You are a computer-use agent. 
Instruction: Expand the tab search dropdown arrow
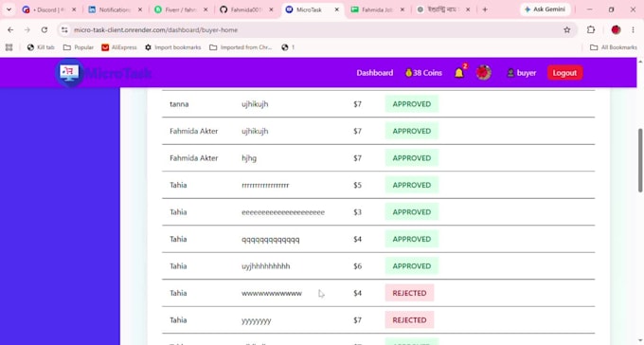pyautogui.click(x=9, y=9)
